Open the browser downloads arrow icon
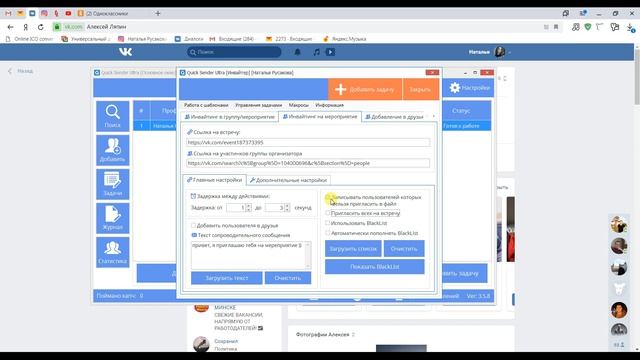 point(631,27)
